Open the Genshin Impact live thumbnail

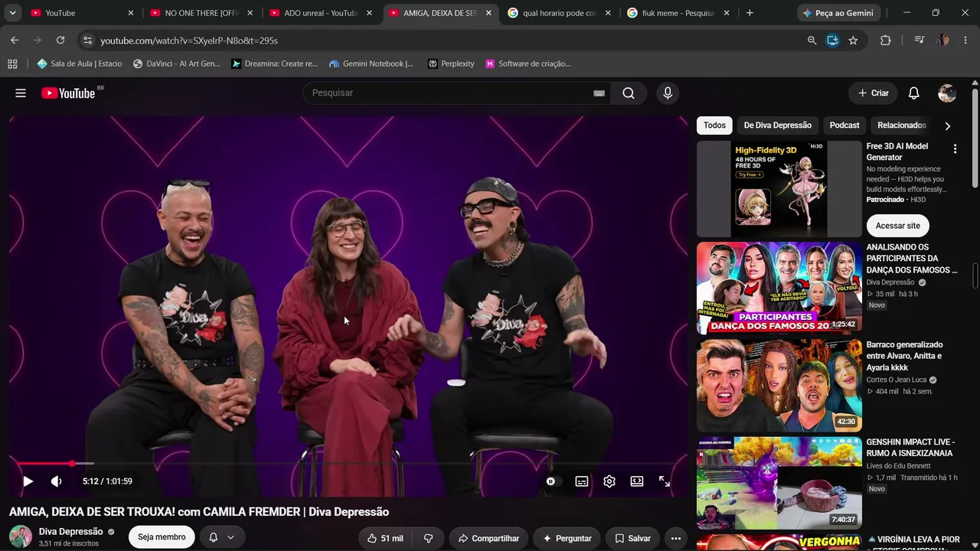pos(779,483)
